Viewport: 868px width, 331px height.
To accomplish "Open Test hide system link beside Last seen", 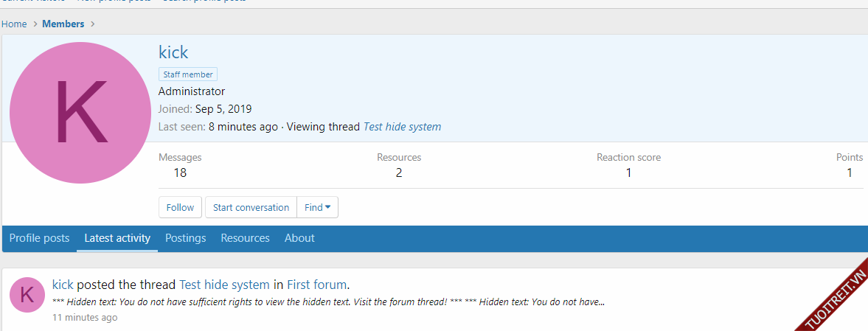I will coord(402,127).
